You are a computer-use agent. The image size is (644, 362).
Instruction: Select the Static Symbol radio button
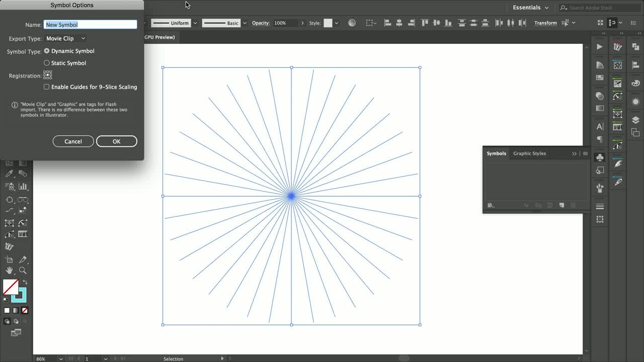[x=46, y=62]
